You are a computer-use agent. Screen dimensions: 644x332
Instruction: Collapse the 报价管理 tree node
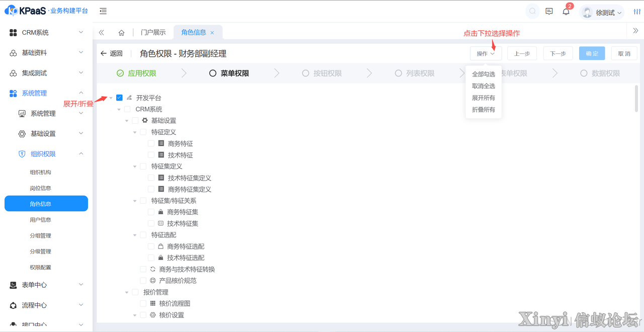pos(127,292)
